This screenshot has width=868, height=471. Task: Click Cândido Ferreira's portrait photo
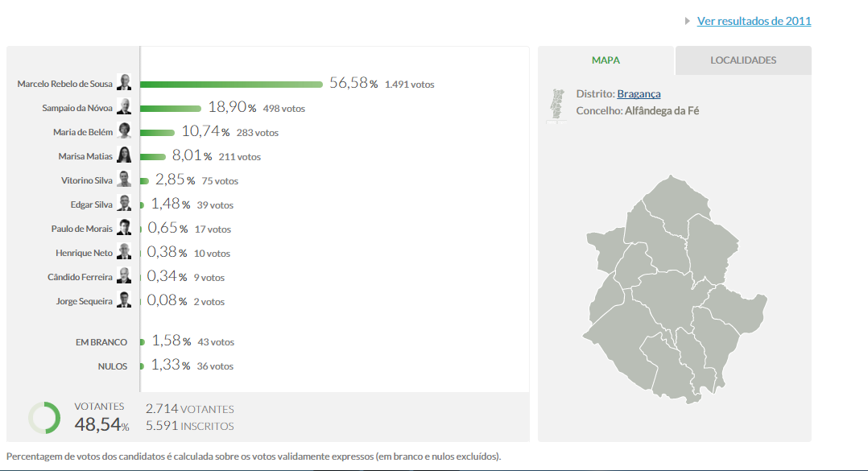coord(124,276)
